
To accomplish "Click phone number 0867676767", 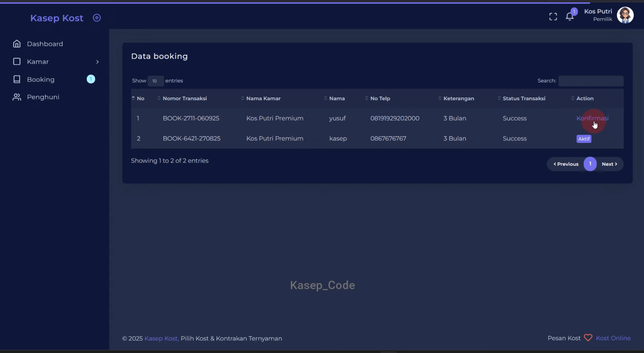I will (x=388, y=138).
